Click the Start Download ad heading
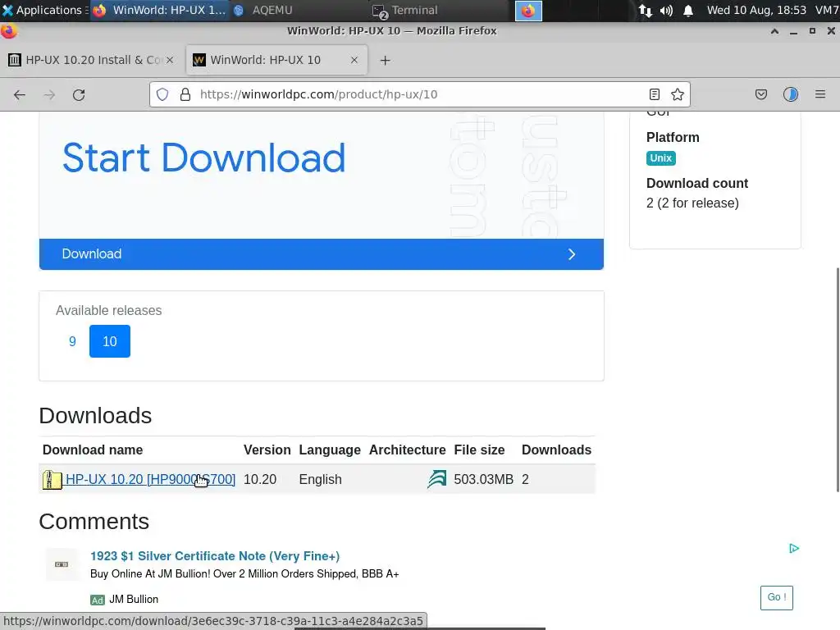The height and width of the screenshot is (630, 840). pos(204,158)
